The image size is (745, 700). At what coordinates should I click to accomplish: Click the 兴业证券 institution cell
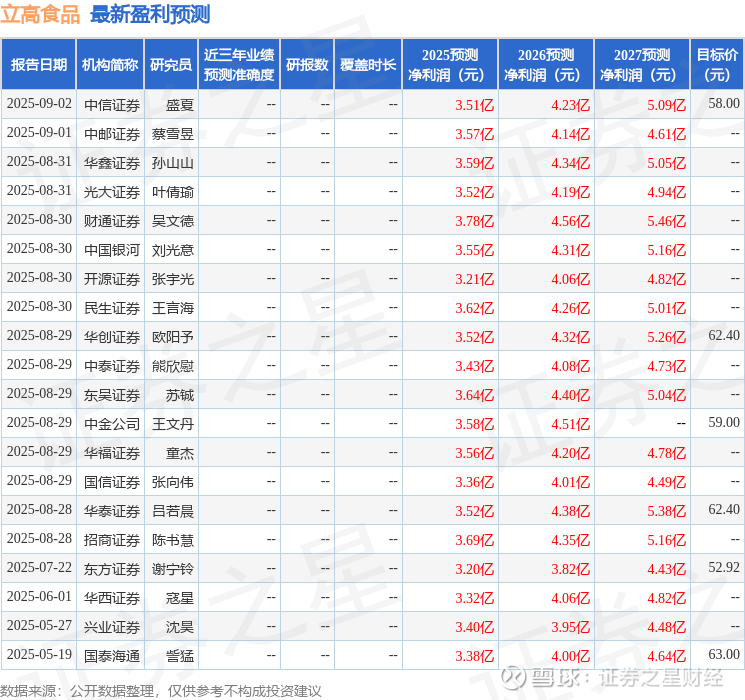(x=112, y=627)
